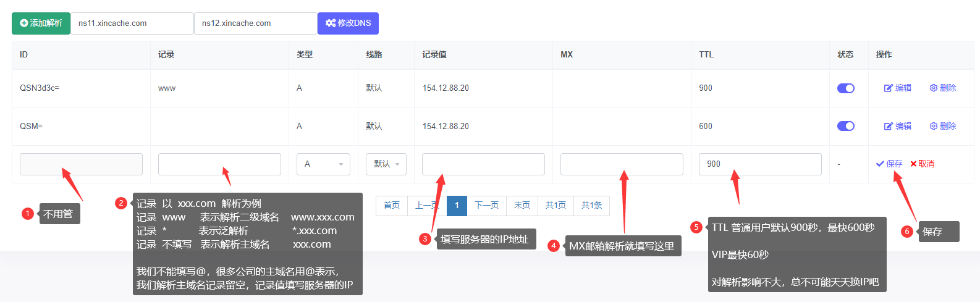Image resolution: width=980 pixels, height=302 pixels.
Task: Click the 共1页 pagination label
Action: (x=555, y=205)
